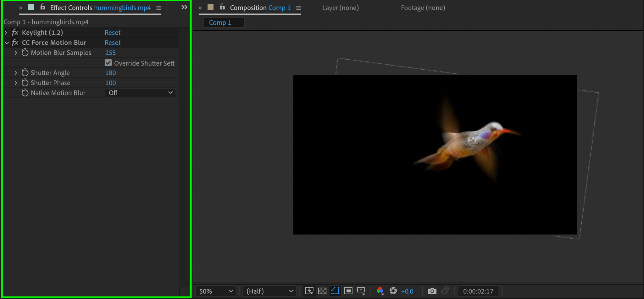Open the Fast Previews options icon
Screen dimensions: 644x299
pos(309,291)
